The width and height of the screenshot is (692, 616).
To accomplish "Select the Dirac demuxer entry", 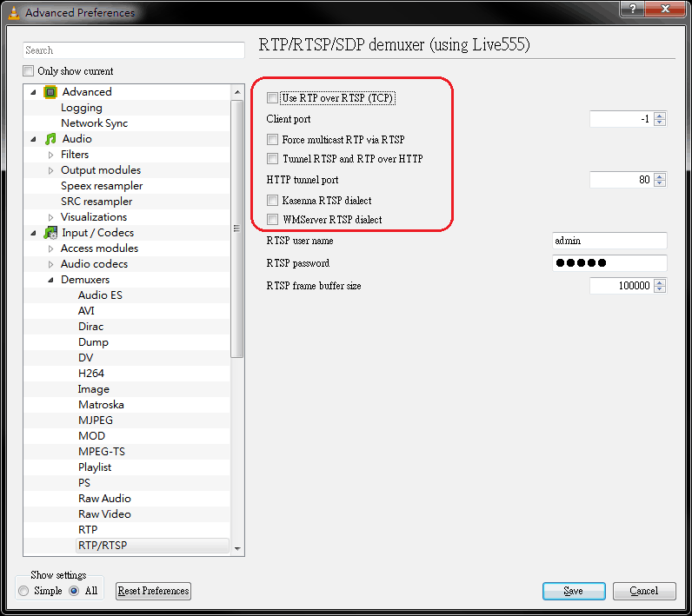I will click(x=91, y=327).
